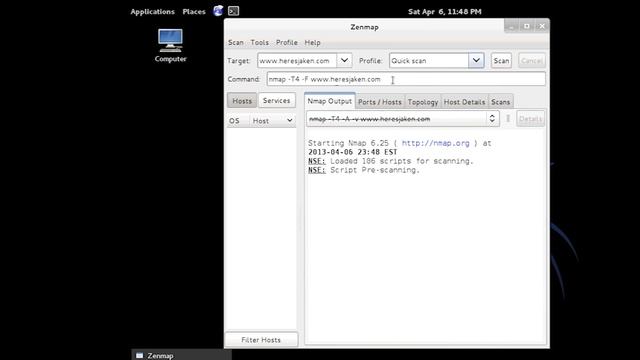The height and width of the screenshot is (360, 640).
Task: Click the Filter Hosts button
Action: point(261,340)
